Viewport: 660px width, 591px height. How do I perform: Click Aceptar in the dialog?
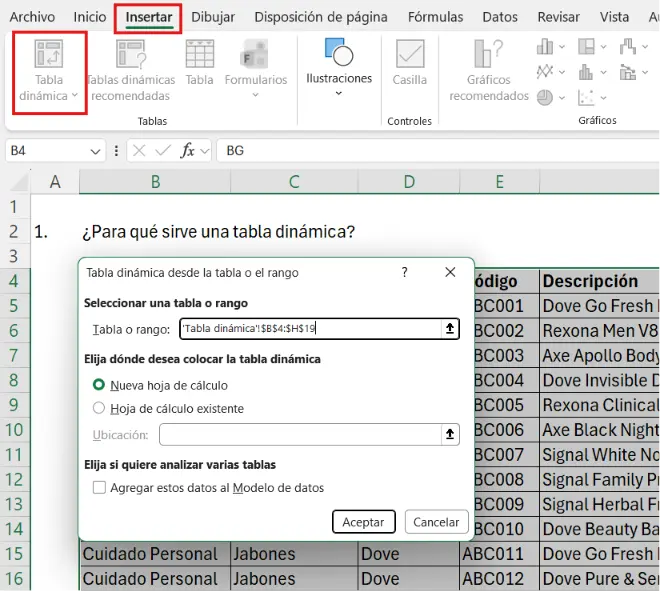click(364, 522)
